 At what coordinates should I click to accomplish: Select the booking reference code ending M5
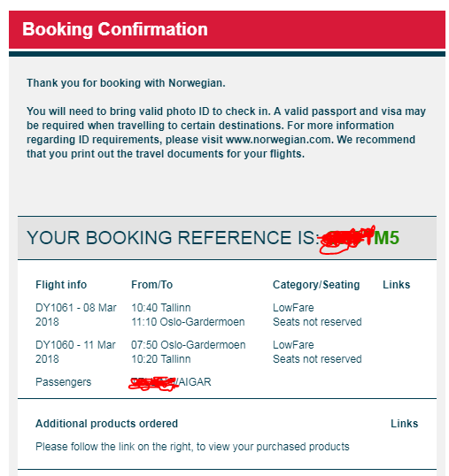tap(359, 239)
